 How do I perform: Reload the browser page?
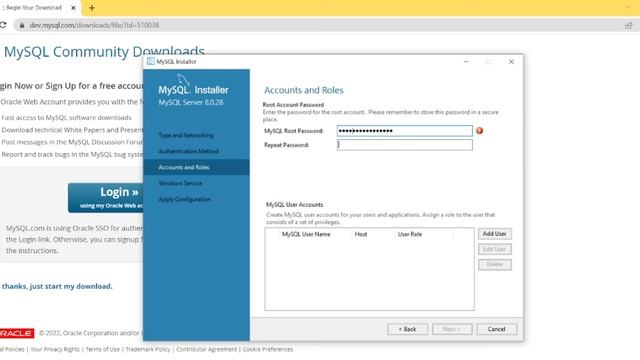[3, 25]
